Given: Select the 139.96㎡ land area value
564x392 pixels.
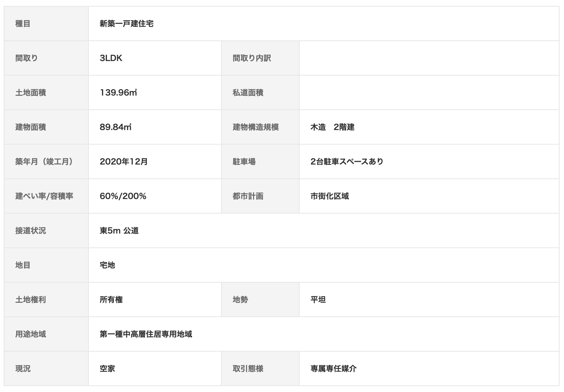Looking at the screenshot, I should coord(118,93).
